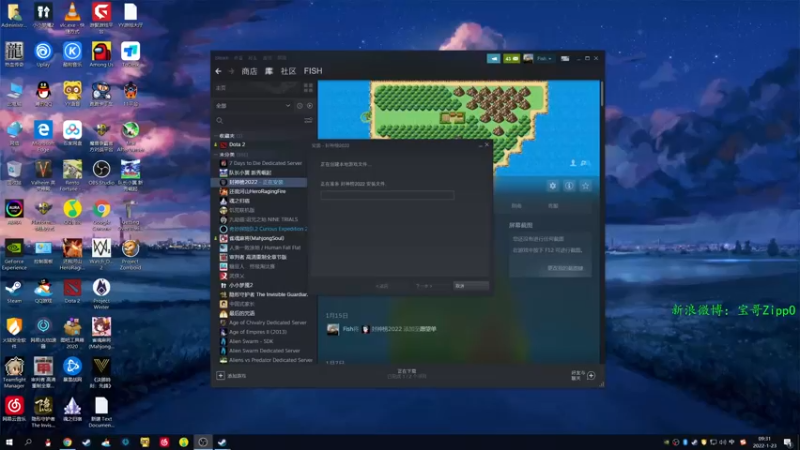Switch library to grid collections view
Screen dimensions: 800x450
click(x=308, y=88)
